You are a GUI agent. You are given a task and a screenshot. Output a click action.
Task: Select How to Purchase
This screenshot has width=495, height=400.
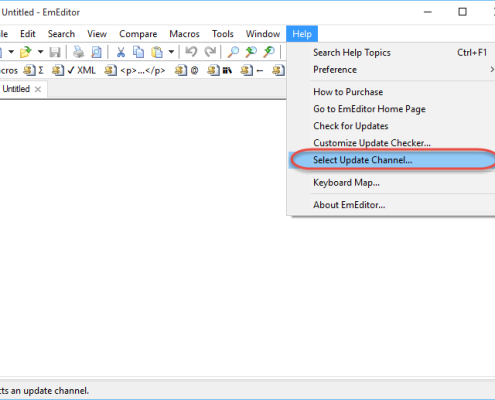391,92
